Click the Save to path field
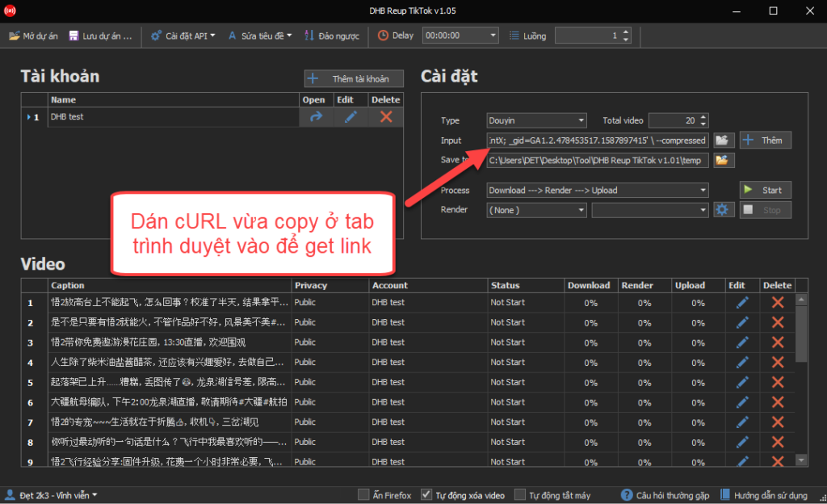 [598, 161]
